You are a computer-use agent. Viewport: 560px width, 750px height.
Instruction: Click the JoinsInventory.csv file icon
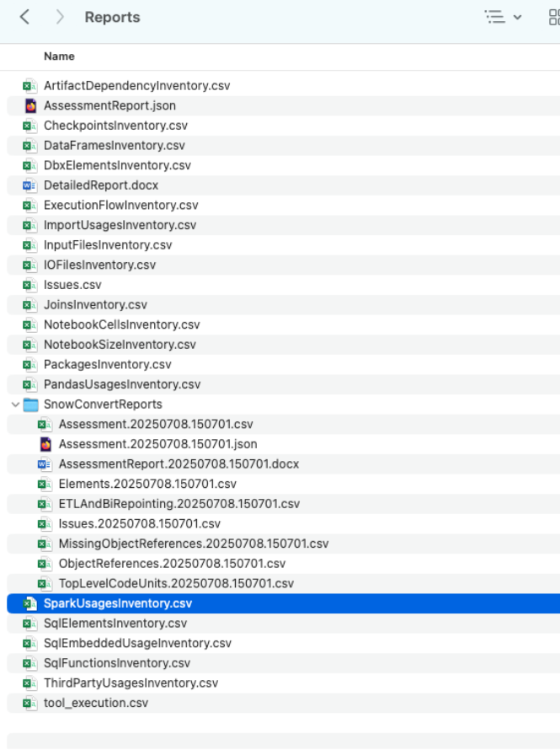[x=29, y=305]
